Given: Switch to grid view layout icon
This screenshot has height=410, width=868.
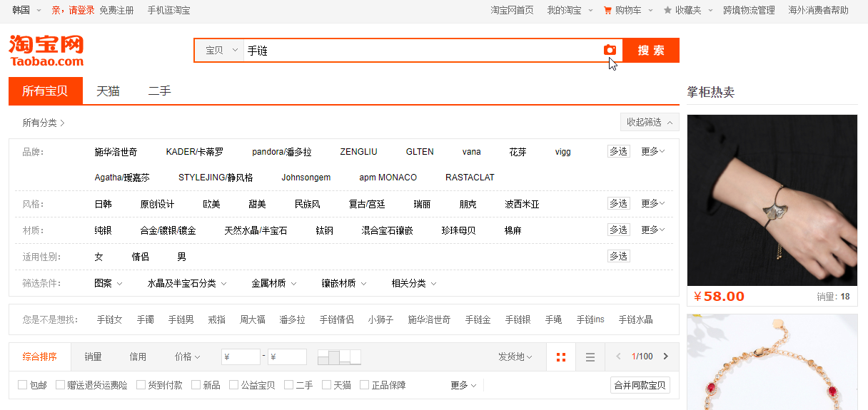Looking at the screenshot, I should [x=560, y=357].
